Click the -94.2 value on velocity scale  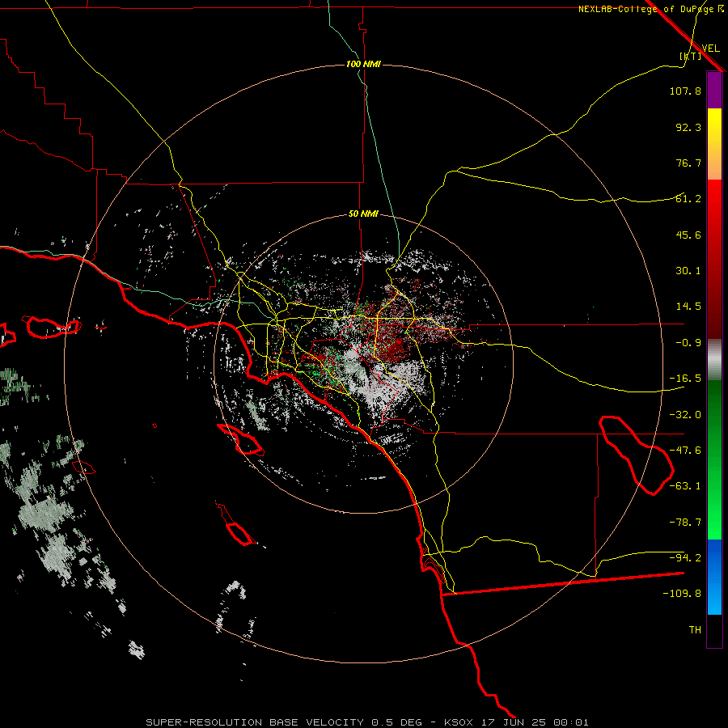(x=685, y=557)
